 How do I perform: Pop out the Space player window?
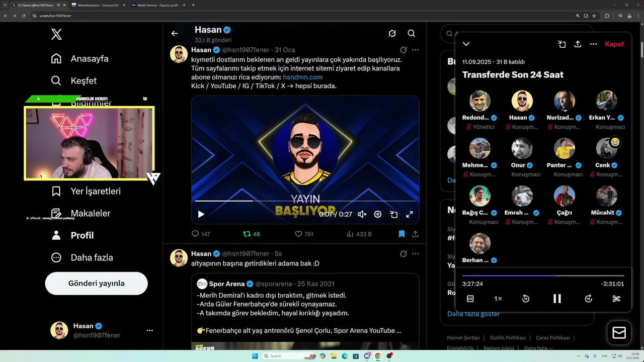tap(562, 44)
